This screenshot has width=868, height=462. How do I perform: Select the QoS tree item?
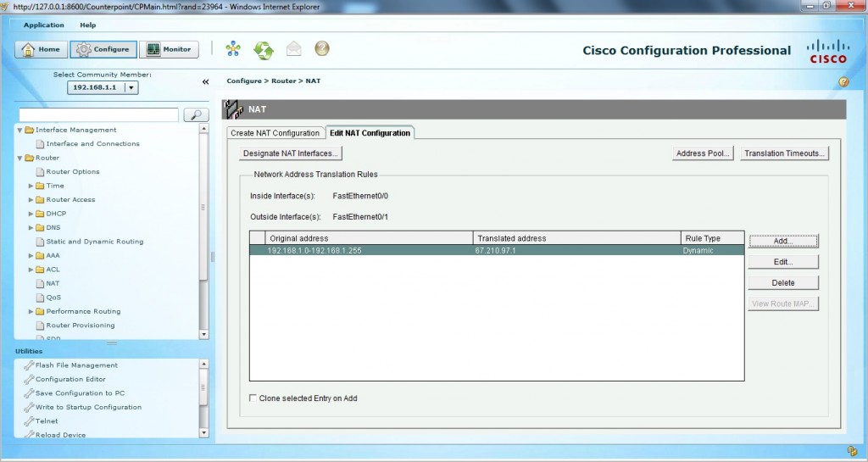click(x=53, y=298)
